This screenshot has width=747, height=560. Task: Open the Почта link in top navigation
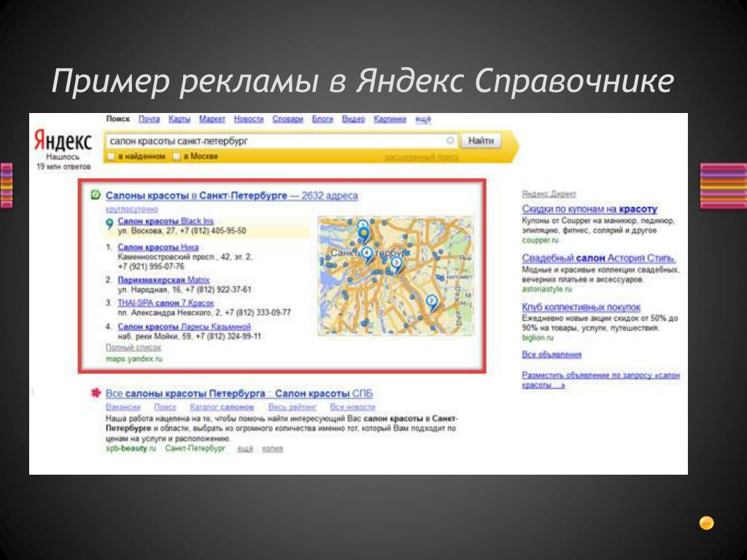click(x=149, y=119)
